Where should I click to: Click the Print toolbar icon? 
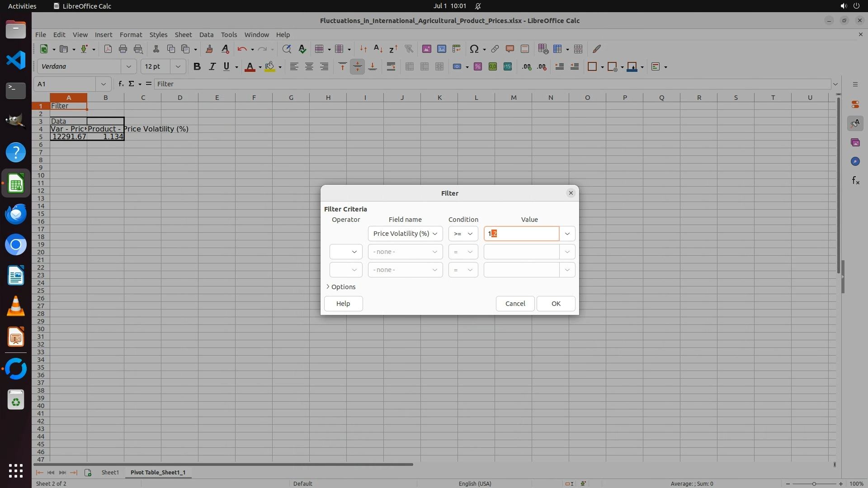[x=123, y=49]
